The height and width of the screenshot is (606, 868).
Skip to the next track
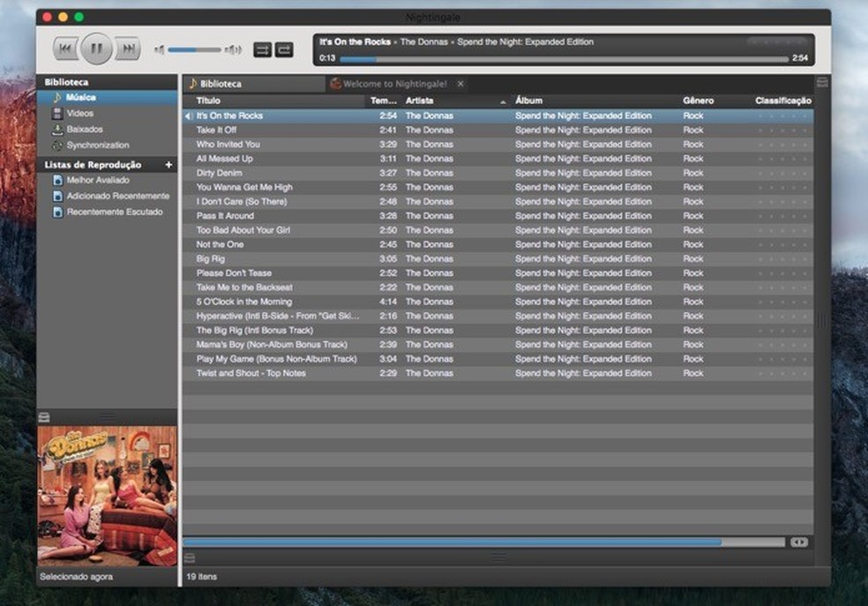128,49
